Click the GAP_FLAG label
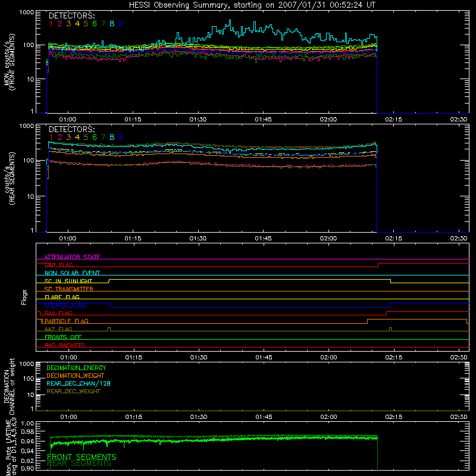 (x=58, y=265)
